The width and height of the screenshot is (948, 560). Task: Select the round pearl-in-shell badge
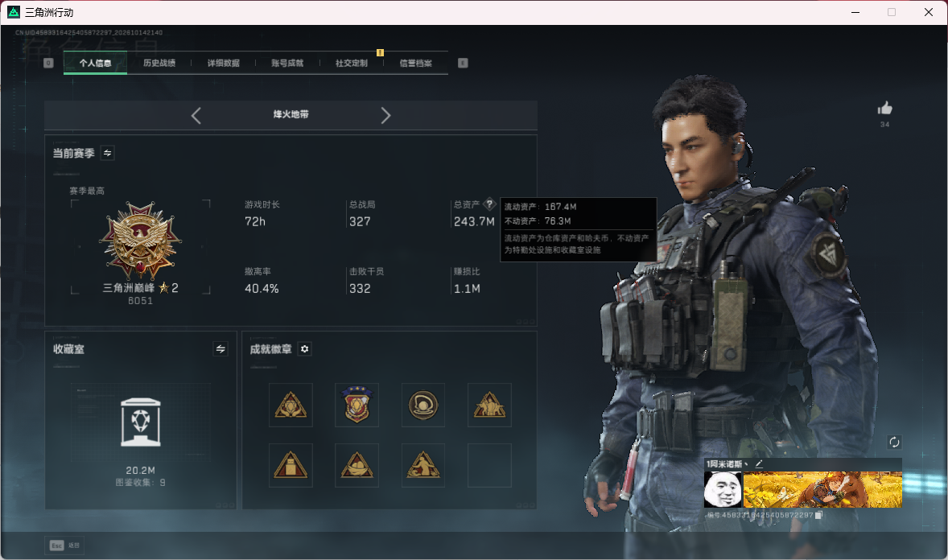click(423, 406)
